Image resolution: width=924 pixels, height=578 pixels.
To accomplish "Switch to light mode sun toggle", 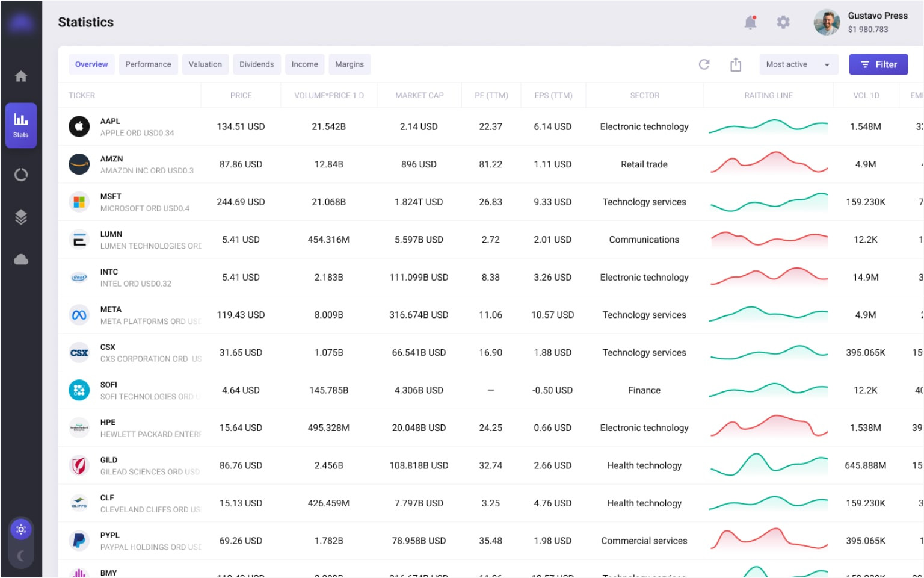I will point(21,530).
